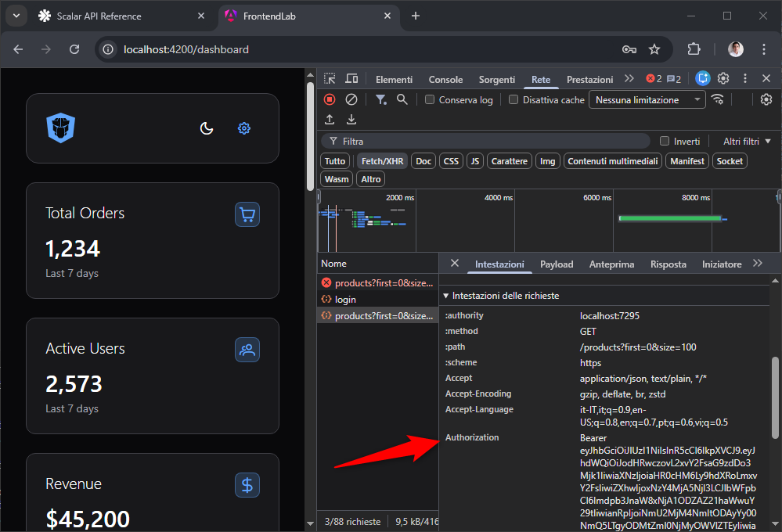Screen dimensions: 782x532
Task: Switch dashboard to dark mode moon icon
Action: pos(207,128)
